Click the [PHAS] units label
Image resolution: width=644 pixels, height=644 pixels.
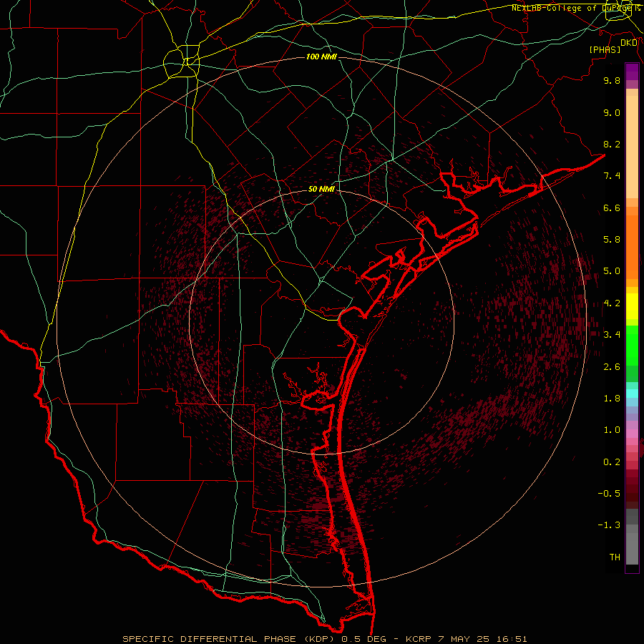click(x=605, y=49)
